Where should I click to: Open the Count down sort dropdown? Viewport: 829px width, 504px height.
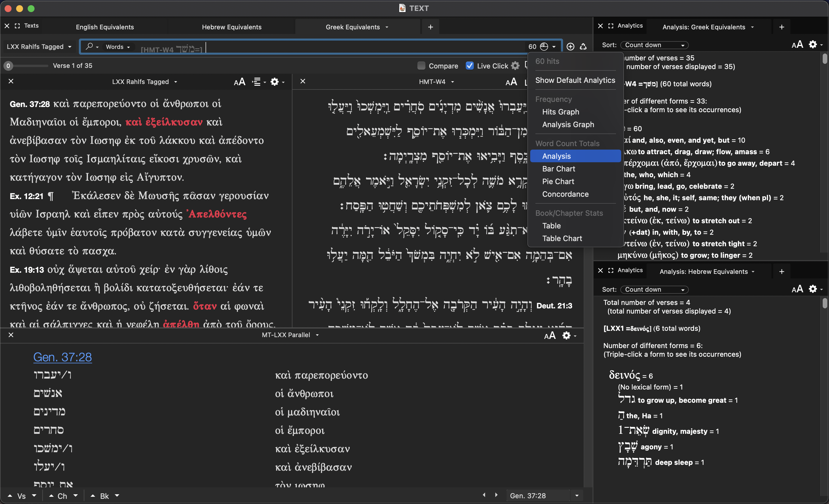(654, 45)
